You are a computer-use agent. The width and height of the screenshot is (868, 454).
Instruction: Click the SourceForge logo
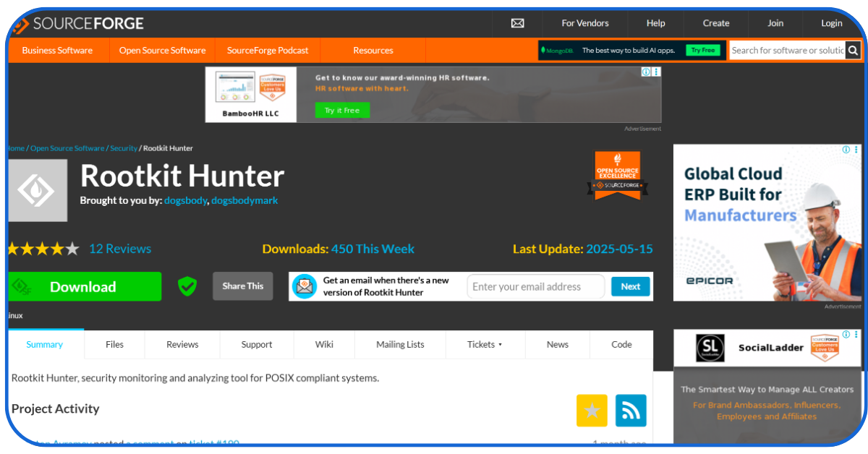pyautogui.click(x=79, y=24)
